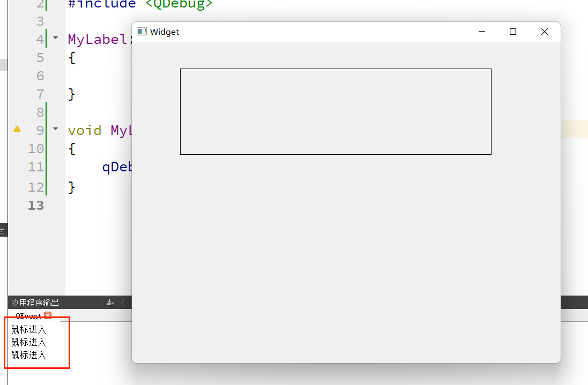The height and width of the screenshot is (385, 588).
Task: Click the void keyword on line 9
Action: click(x=85, y=130)
